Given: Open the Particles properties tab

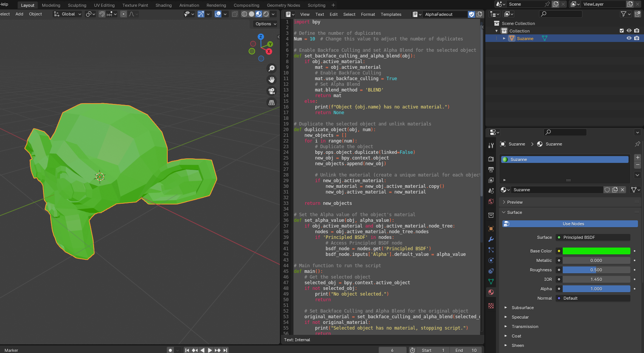Looking at the screenshot, I should tap(491, 250).
